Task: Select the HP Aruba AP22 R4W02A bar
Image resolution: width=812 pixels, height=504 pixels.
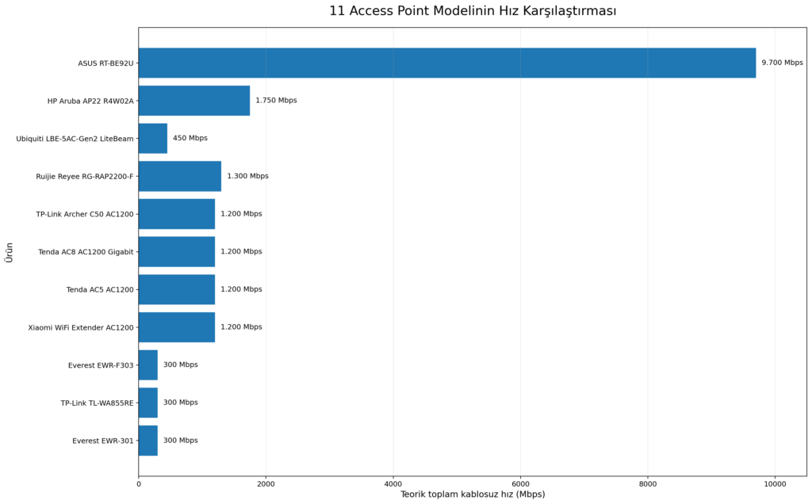Action: (x=194, y=101)
